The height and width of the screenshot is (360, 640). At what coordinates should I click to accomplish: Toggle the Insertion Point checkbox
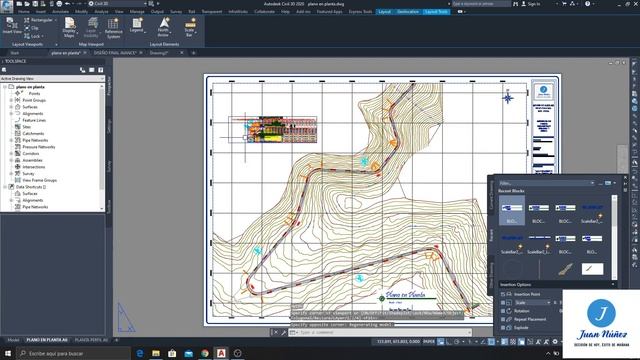(x=503, y=294)
